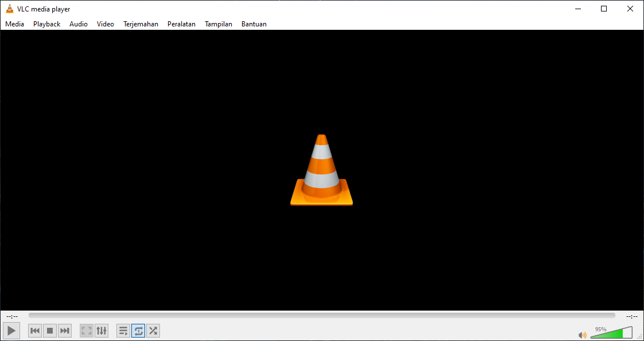Open the Bantuan menu
Image resolution: width=644 pixels, height=341 pixels.
[254, 24]
